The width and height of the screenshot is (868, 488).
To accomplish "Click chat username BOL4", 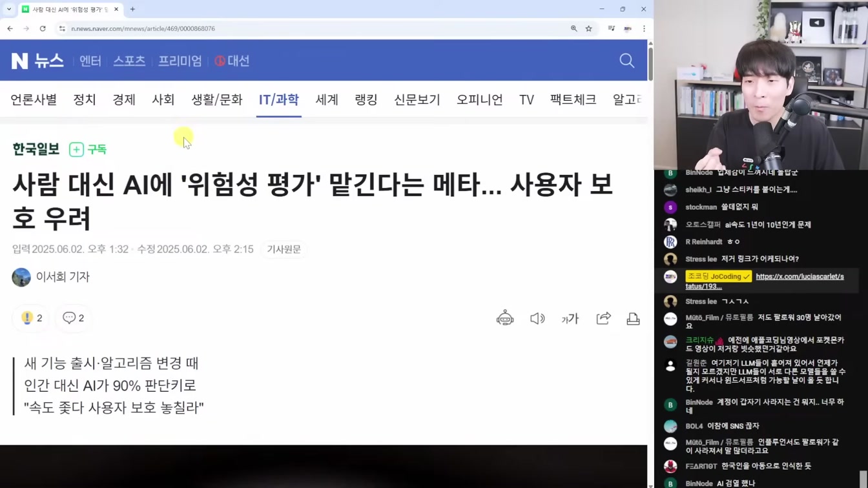I will coord(694,426).
